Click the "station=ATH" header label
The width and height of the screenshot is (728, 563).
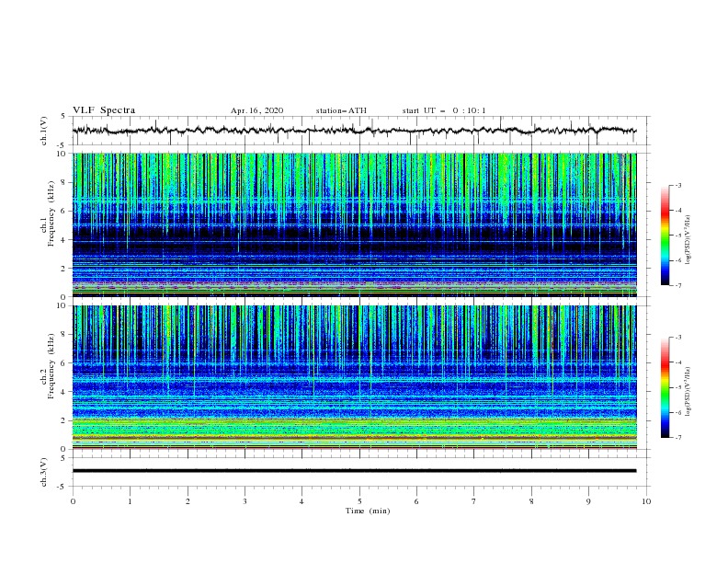pyautogui.click(x=341, y=110)
